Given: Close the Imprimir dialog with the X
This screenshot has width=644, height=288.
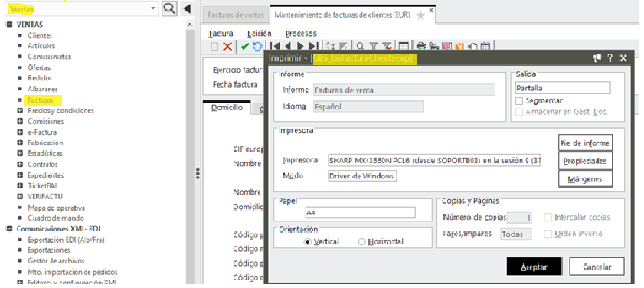Looking at the screenshot, I should point(623,58).
